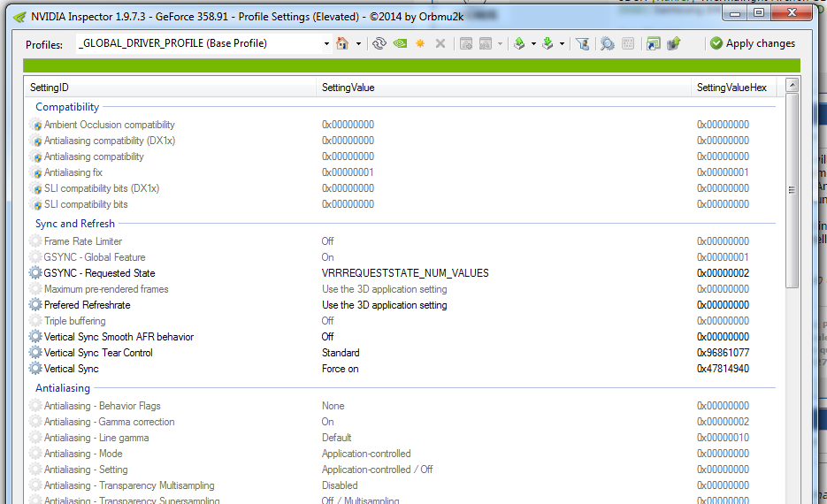This screenshot has width=827, height=504.
Task: Click the settings list vertical scrollbar thumb
Action: pos(792,190)
